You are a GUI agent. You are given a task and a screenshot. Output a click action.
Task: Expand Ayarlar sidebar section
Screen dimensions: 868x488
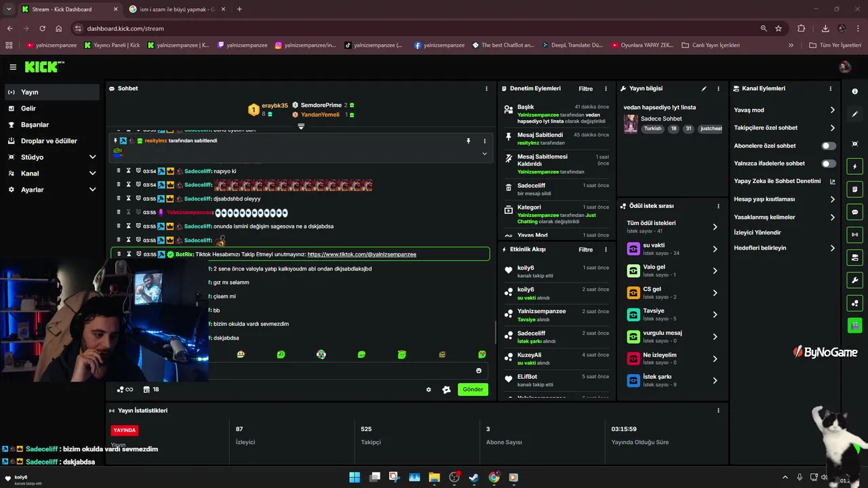(92, 190)
